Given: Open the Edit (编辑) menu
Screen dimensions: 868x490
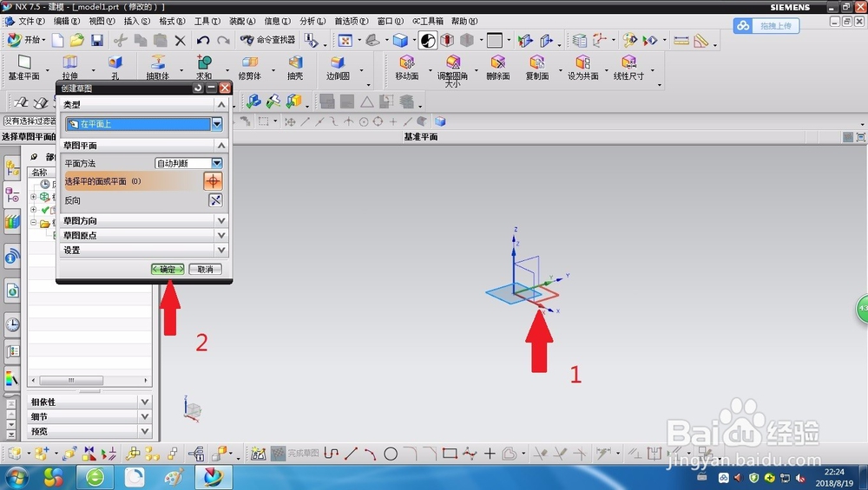Looking at the screenshot, I should [67, 21].
